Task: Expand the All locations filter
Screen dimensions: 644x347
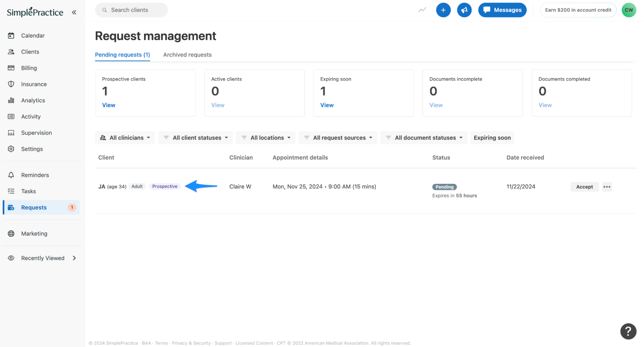Action: click(x=265, y=137)
